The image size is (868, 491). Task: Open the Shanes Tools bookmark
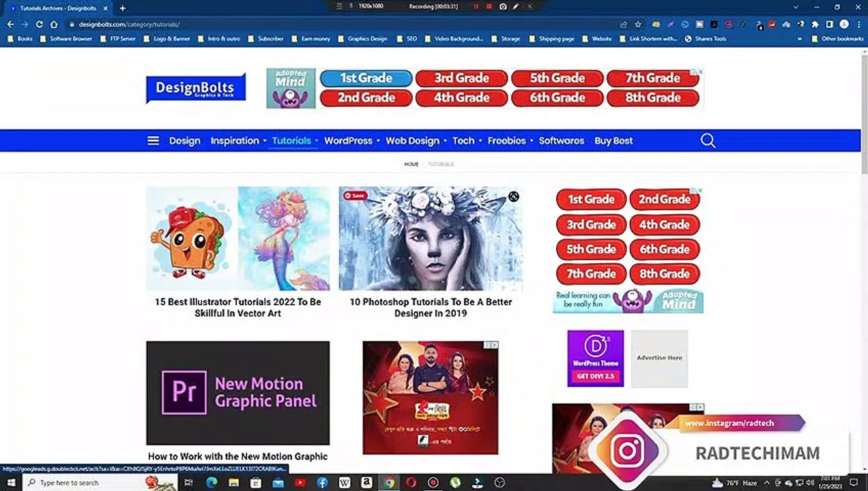[706, 39]
